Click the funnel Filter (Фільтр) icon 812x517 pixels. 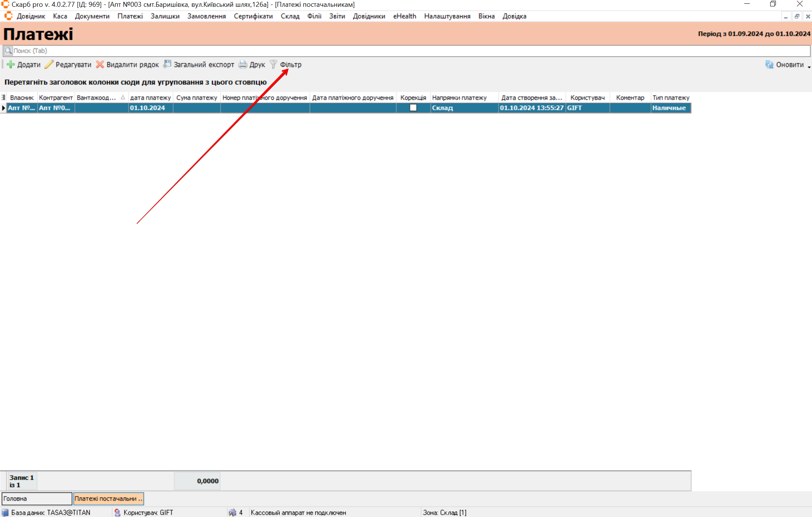pyautogui.click(x=273, y=64)
